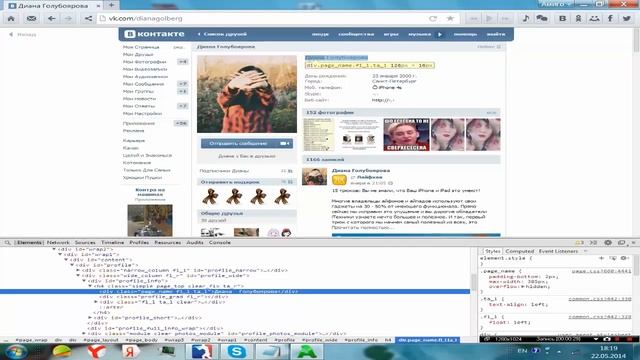Click the share icon left of address bar
Screen dimensions: 640x360
click(x=88, y=18)
